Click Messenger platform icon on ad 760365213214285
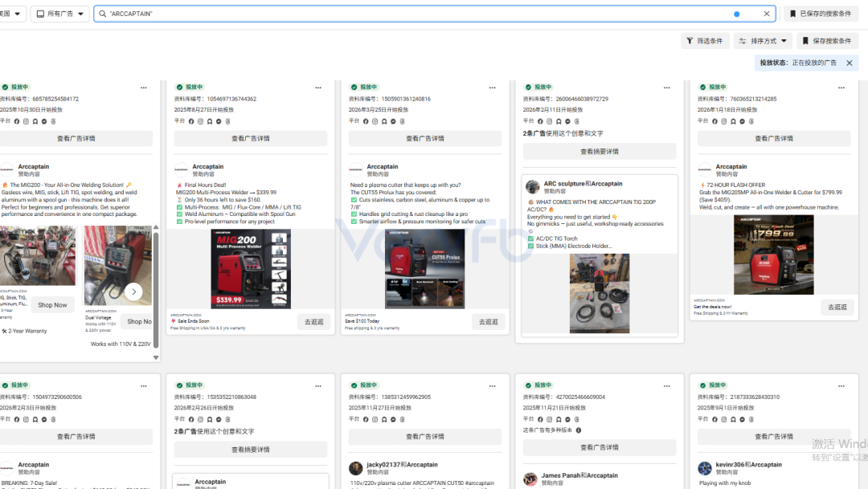 [743, 121]
